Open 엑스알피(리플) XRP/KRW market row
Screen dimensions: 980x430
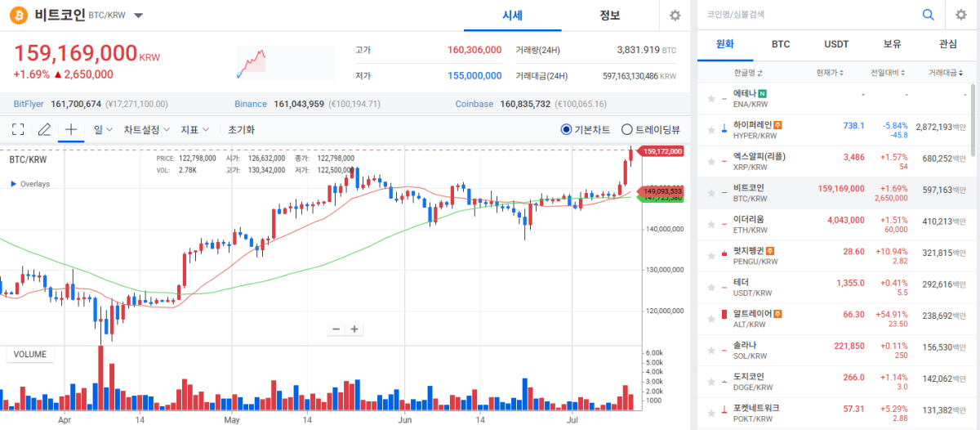point(836,162)
